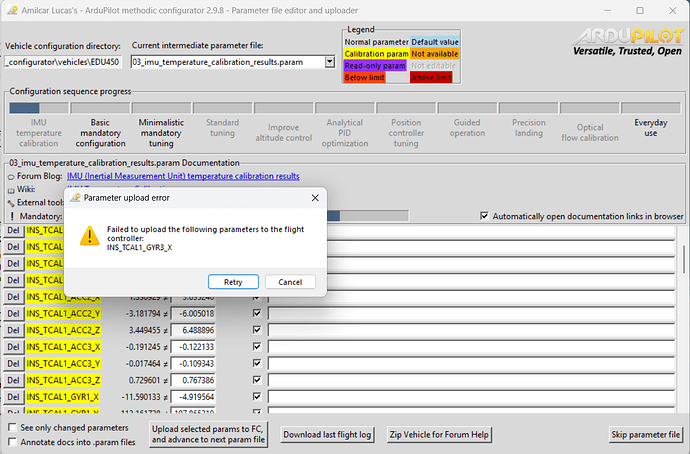690x454 pixels.
Task: Remove the INS_TCAL1_GYR1_X parameter using Del
Action: pyautogui.click(x=13, y=397)
